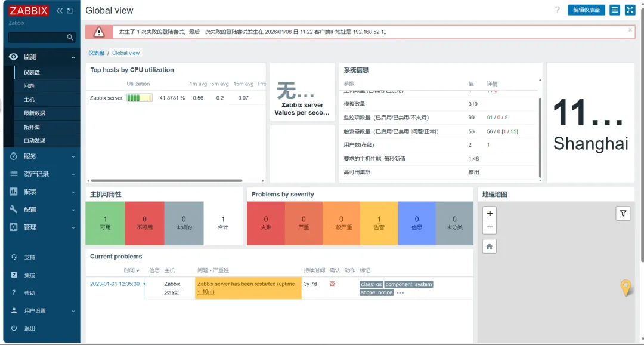Open the map filter funnel icon

[623, 214]
